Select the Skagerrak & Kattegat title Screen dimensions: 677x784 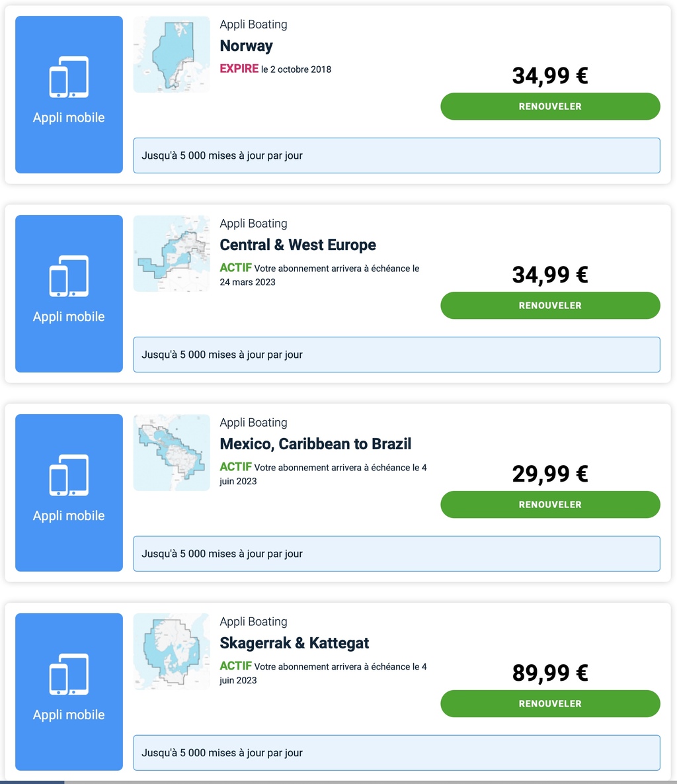(x=294, y=642)
